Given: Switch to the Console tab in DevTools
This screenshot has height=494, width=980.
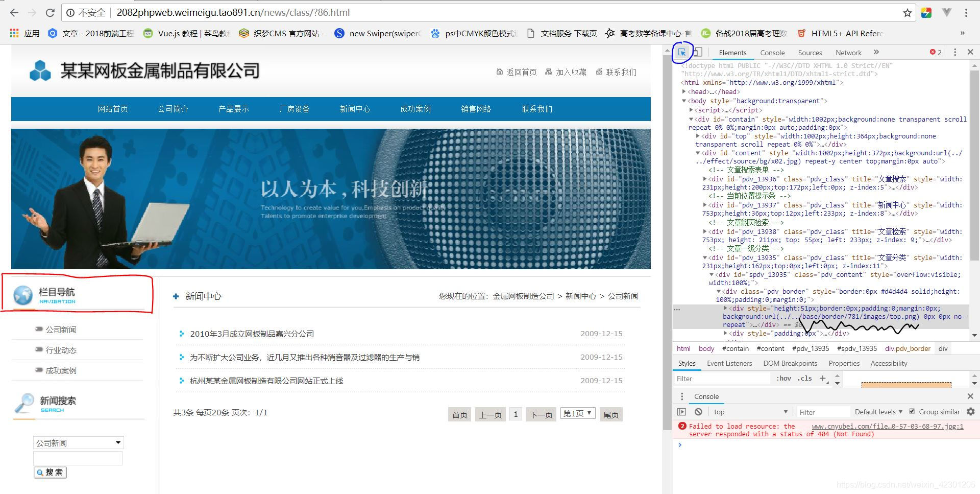Looking at the screenshot, I should [x=772, y=53].
